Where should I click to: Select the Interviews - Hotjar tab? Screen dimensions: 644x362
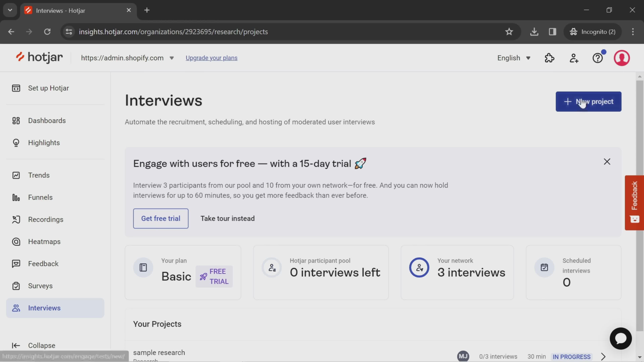[78, 11]
